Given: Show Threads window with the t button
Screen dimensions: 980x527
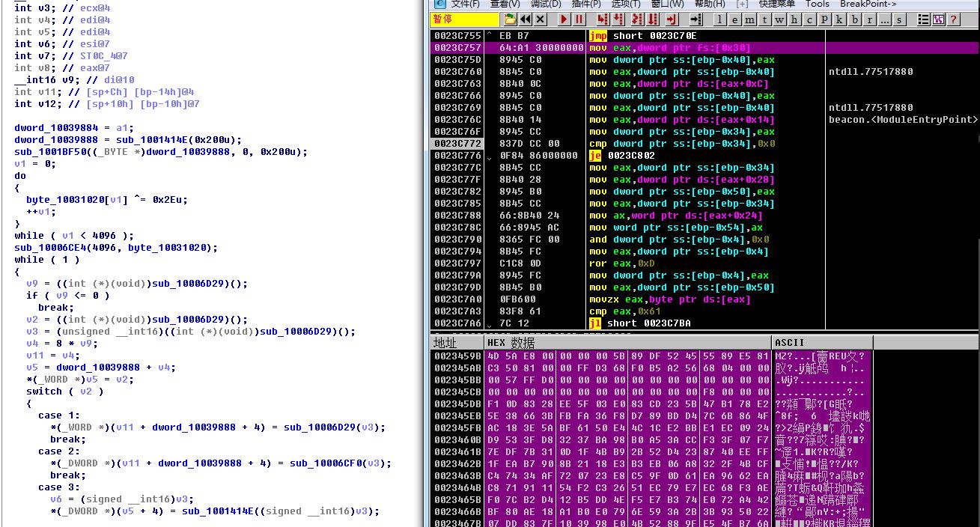Looking at the screenshot, I should click(764, 19).
